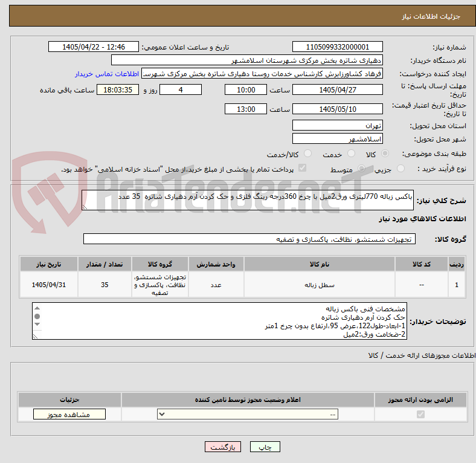Toggle Islamic treasury payment checkbox

[303, 168]
